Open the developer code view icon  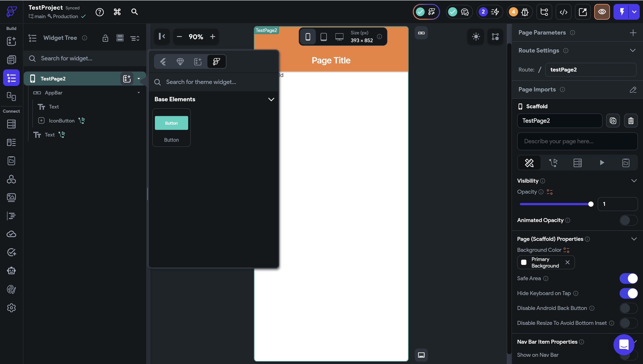(x=563, y=12)
